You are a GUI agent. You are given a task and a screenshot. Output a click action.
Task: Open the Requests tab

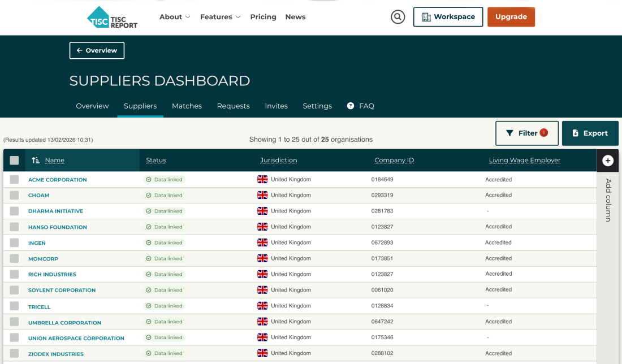tap(233, 106)
